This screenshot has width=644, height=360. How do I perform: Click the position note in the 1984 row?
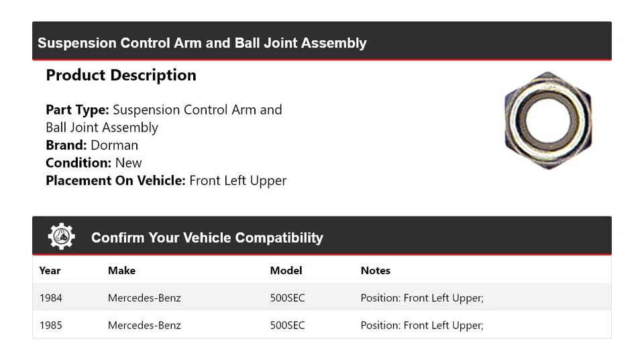[x=422, y=298]
